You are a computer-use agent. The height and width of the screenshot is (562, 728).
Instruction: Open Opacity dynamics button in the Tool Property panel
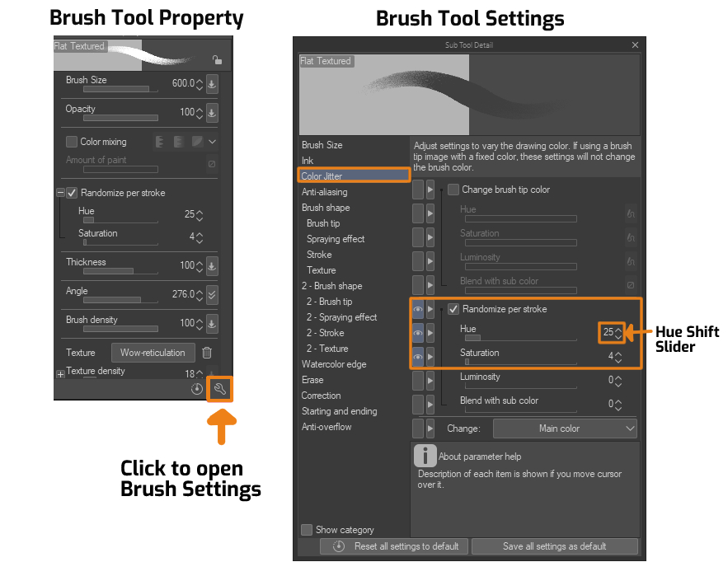point(212,113)
